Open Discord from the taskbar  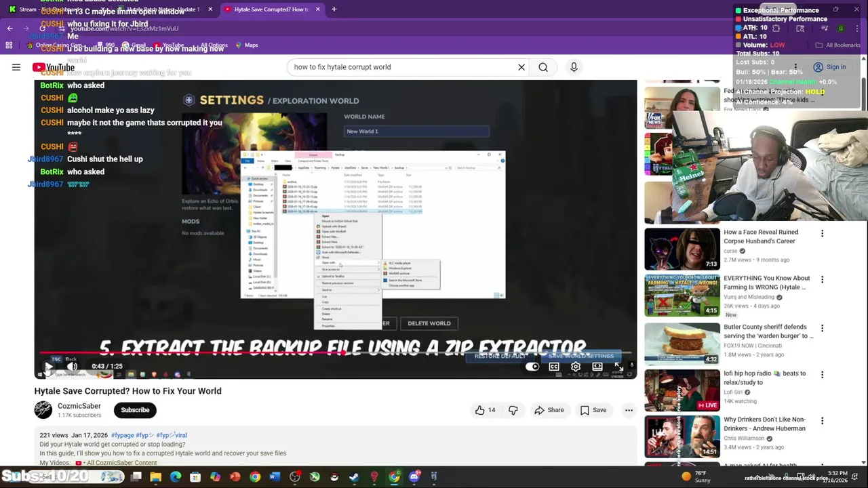click(414, 477)
